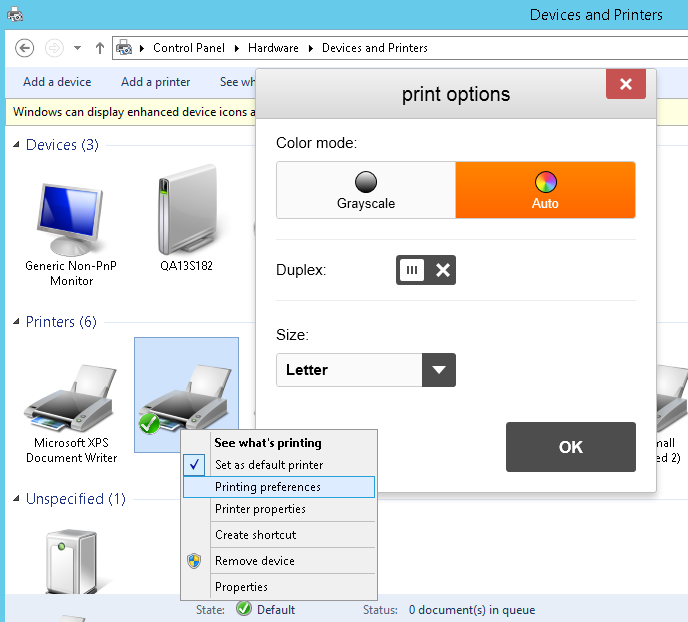Select the QA13S182 drive device icon
Image resolution: width=688 pixels, height=622 pixels.
click(186, 216)
